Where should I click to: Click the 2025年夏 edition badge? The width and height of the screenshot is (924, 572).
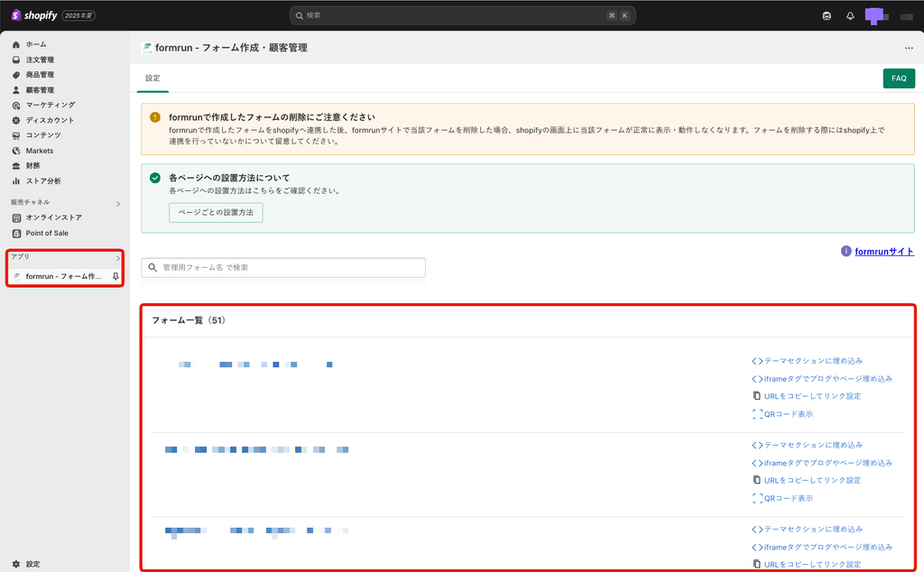(79, 16)
